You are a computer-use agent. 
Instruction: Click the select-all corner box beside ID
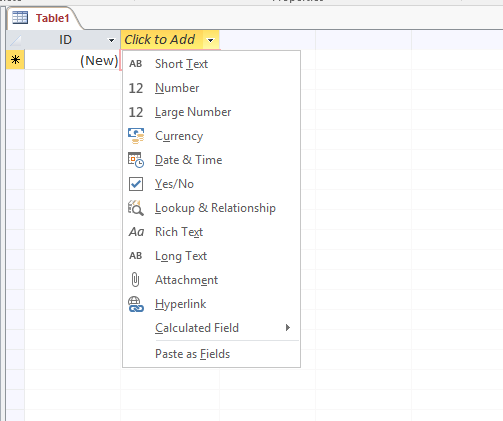(15, 40)
